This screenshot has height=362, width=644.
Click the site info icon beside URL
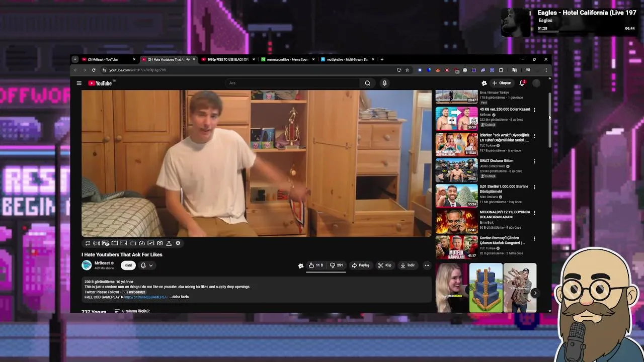click(x=104, y=70)
